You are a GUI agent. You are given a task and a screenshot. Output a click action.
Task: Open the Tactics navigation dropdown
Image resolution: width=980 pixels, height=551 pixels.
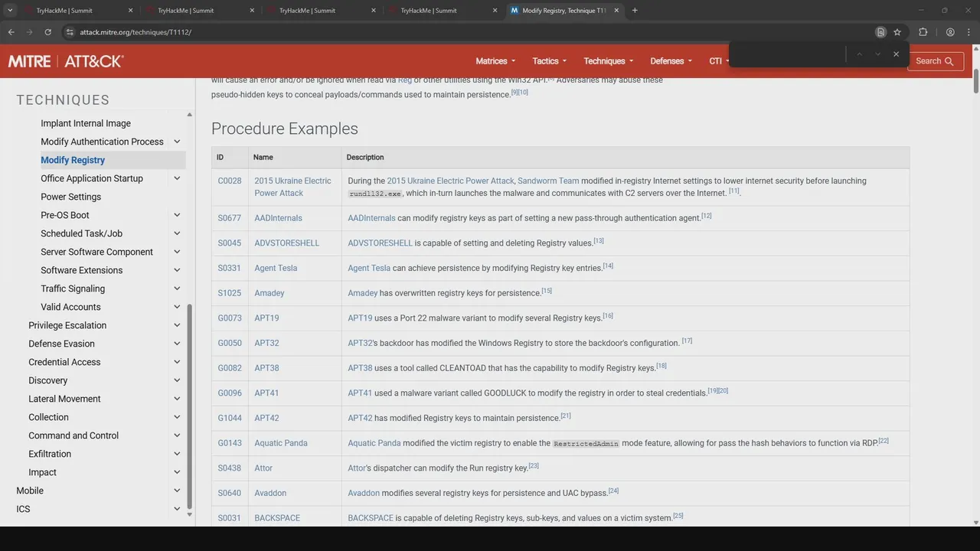[x=550, y=61]
